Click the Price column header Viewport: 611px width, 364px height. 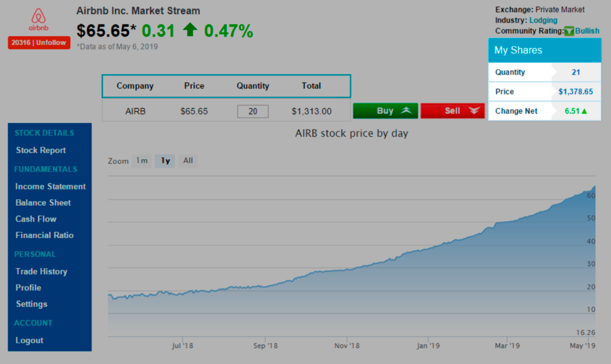coord(194,86)
